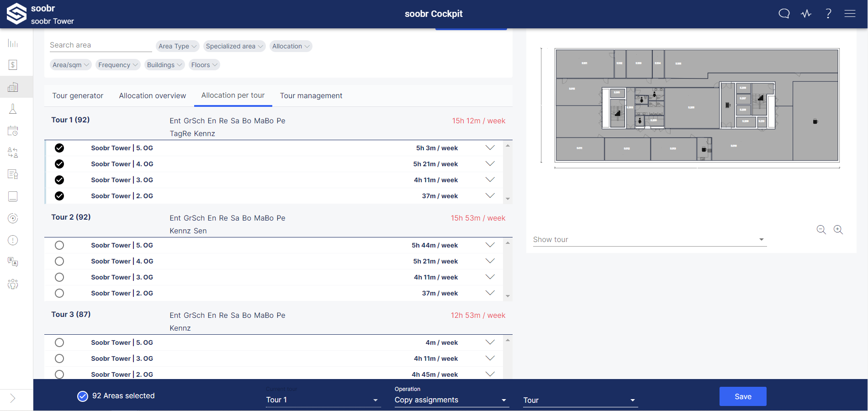Open the staff swap sidebar icon
Screen dimensions: 868x411
[13, 153]
